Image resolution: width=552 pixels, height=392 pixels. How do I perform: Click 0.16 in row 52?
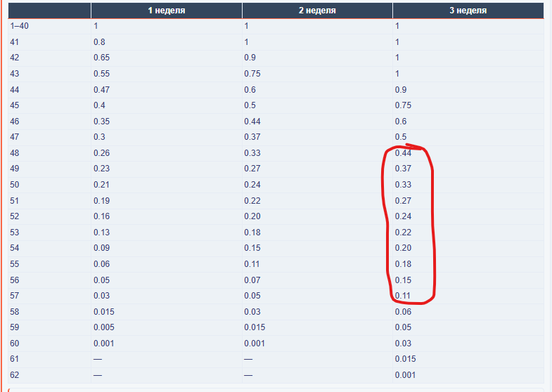click(101, 216)
